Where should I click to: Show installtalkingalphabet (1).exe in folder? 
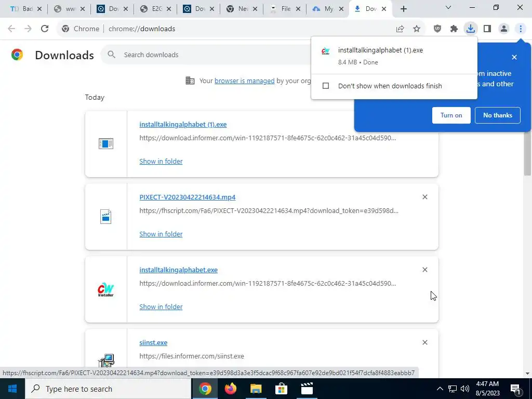pyautogui.click(x=161, y=162)
